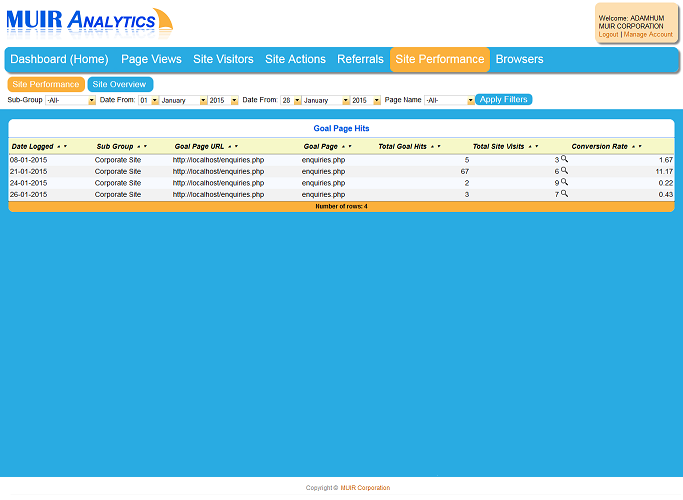Expand the Date From month dropdown
This screenshot has width=683, height=500.
point(184,100)
